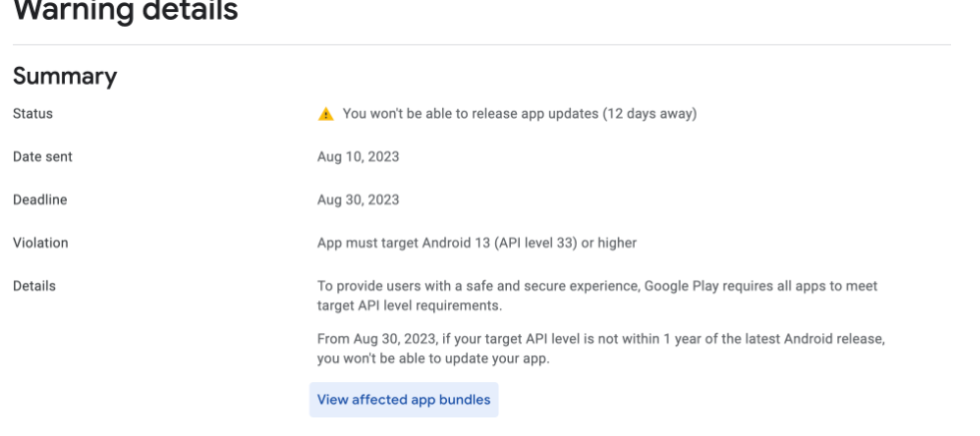Click the Warning details page heading
The height and width of the screenshot is (436, 980).
126,11
